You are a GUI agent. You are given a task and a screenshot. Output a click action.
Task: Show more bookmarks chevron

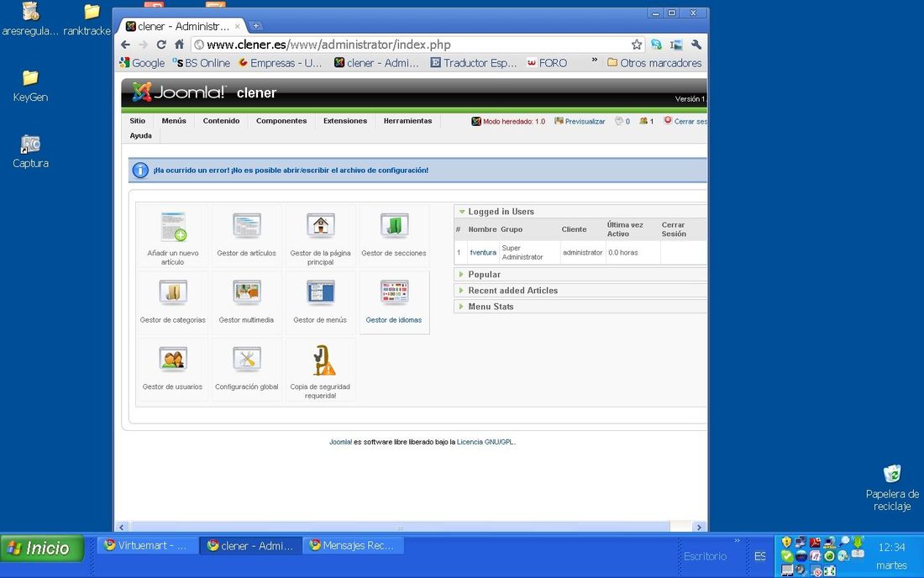(594, 60)
